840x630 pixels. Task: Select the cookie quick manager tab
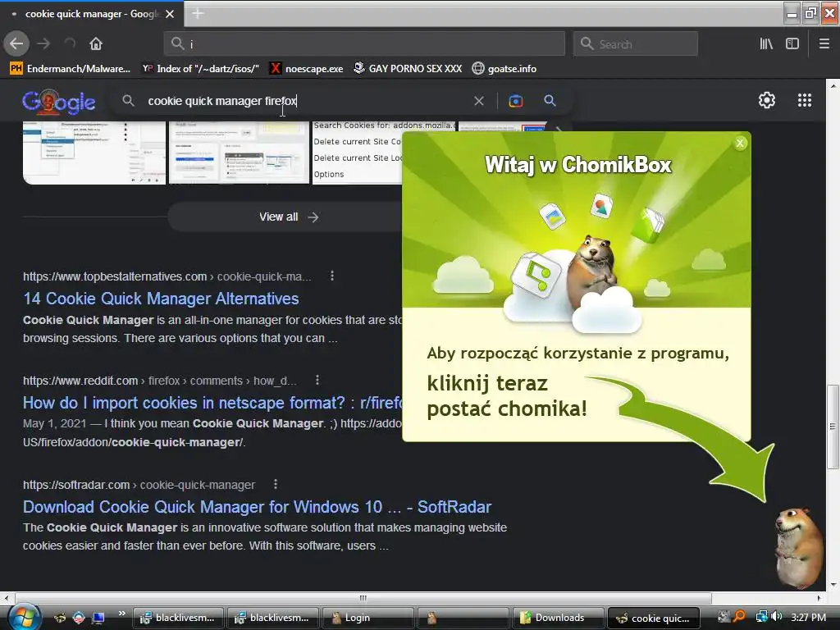[x=92, y=14]
